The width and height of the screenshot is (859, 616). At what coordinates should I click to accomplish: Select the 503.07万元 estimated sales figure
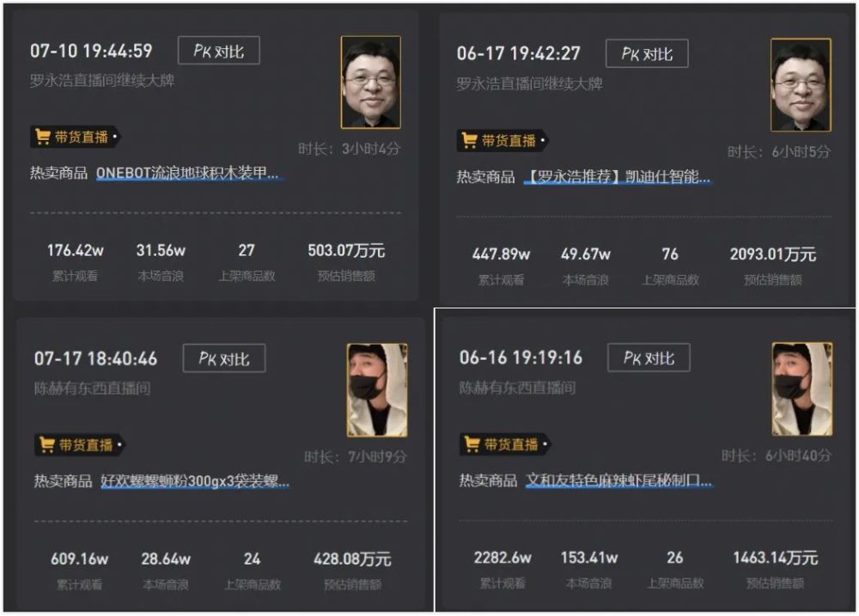click(346, 251)
